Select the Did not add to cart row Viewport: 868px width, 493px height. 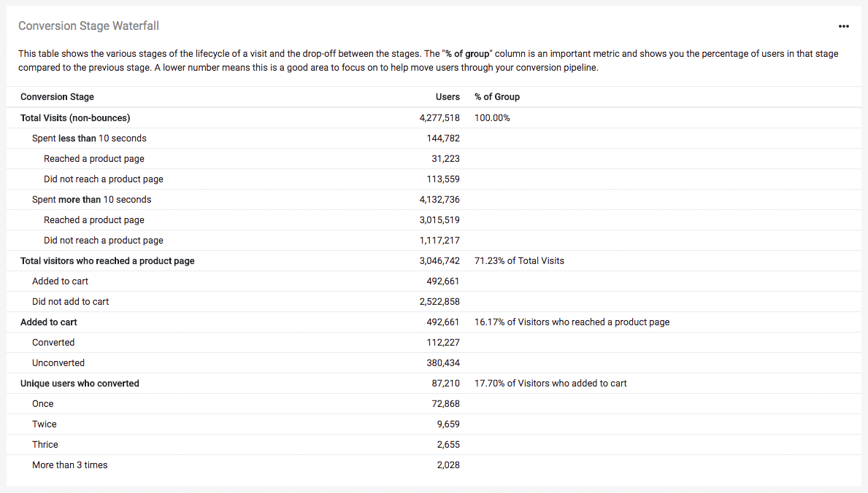click(70, 301)
